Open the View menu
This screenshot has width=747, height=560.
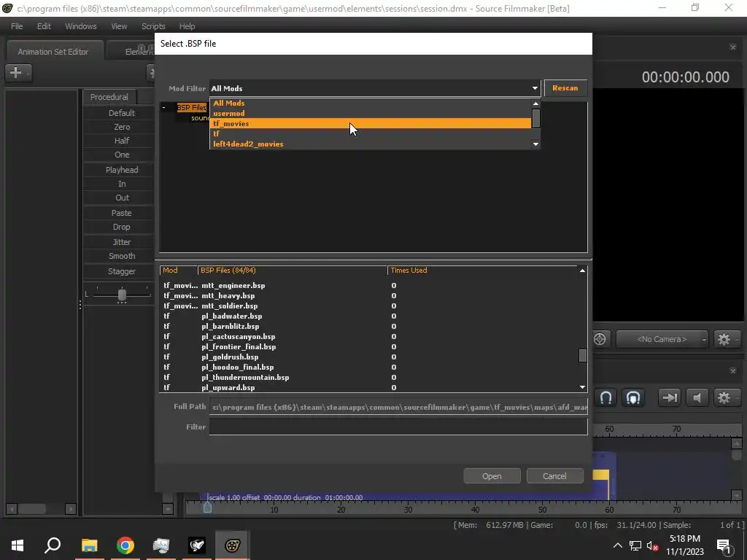(x=119, y=26)
